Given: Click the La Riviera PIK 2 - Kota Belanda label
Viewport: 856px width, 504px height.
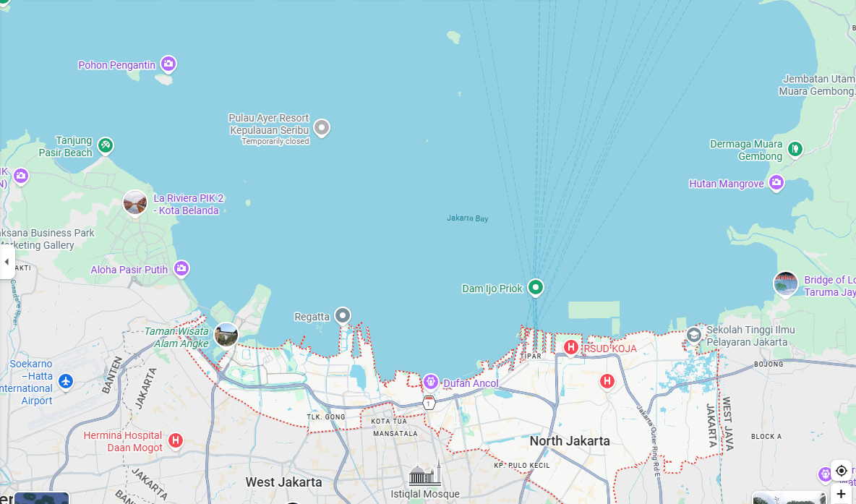Looking at the screenshot, I should 189,204.
